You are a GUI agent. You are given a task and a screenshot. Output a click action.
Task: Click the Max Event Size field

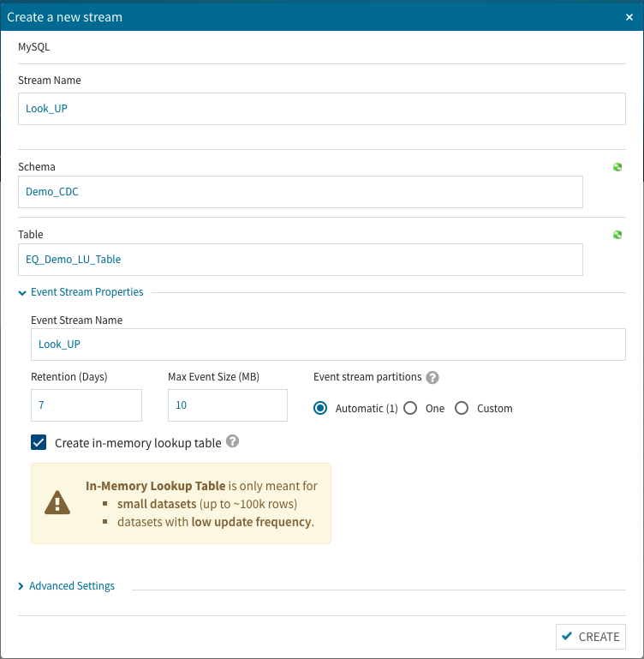228,405
